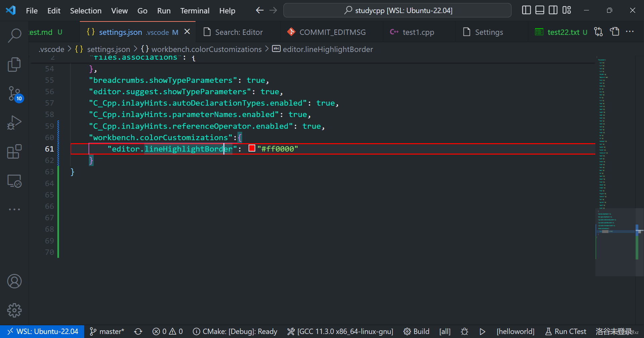
Task: Open the Go menu
Action: tap(142, 11)
